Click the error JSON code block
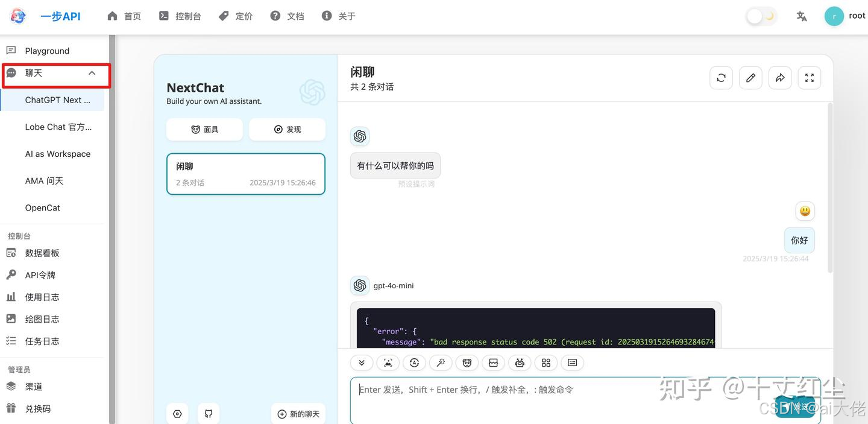Image resolution: width=868 pixels, height=424 pixels. tap(536, 328)
